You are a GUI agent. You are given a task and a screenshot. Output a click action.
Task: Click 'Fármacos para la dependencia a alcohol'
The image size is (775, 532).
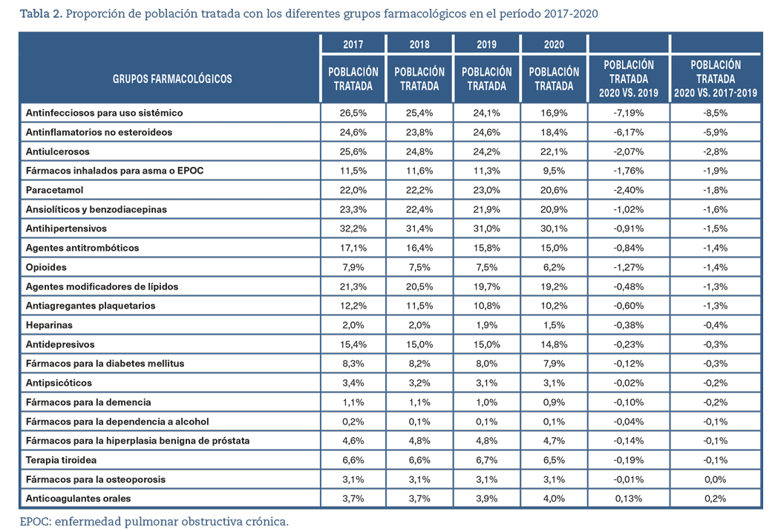[117, 421]
